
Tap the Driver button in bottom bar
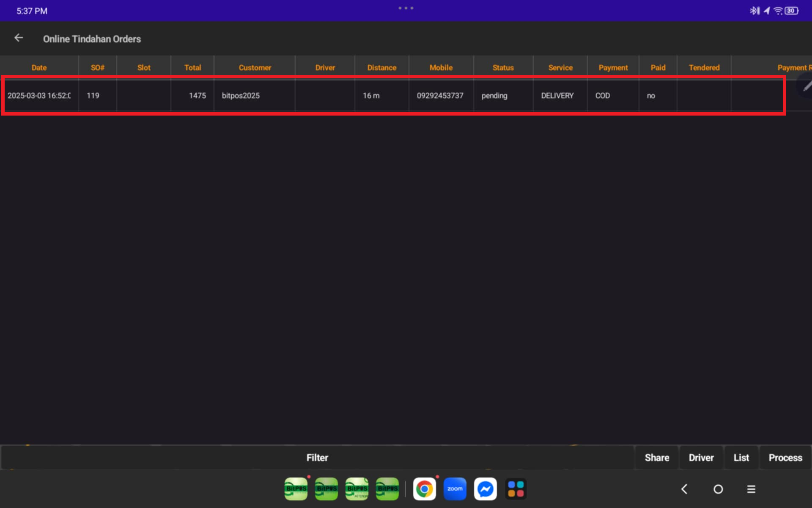pos(701,458)
